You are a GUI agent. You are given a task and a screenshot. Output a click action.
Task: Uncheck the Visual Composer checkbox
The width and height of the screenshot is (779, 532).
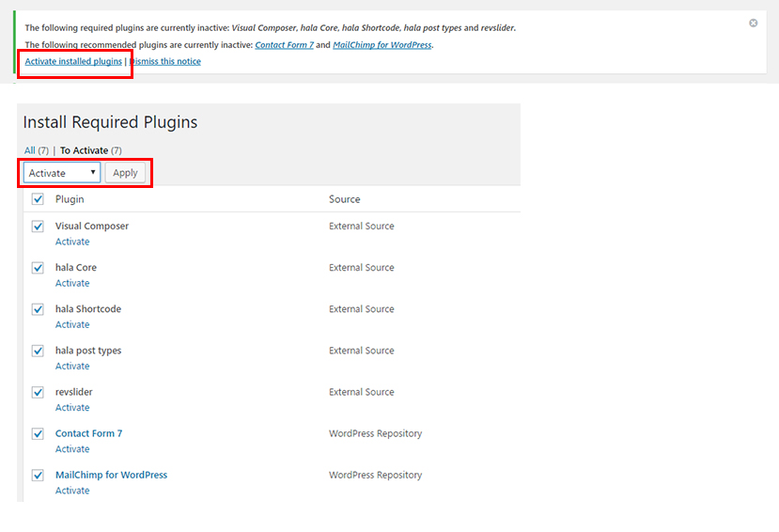38,226
